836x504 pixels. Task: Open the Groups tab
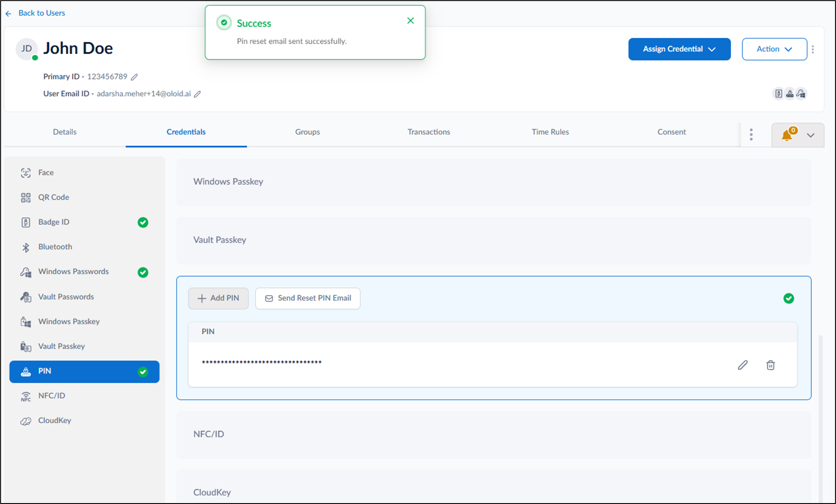(307, 132)
